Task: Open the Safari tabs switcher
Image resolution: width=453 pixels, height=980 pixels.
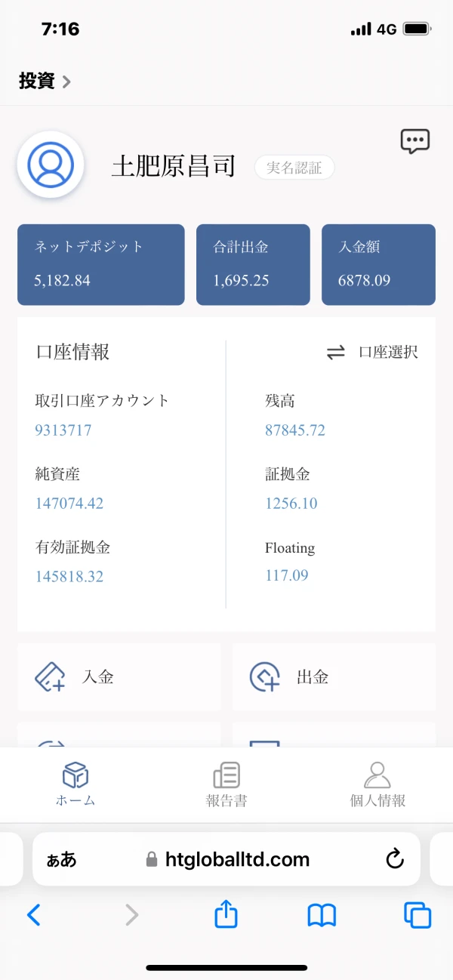Action: (418, 914)
